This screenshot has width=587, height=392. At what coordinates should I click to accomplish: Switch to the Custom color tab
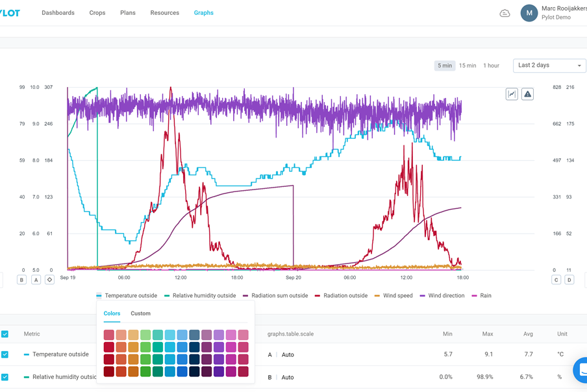(x=140, y=313)
